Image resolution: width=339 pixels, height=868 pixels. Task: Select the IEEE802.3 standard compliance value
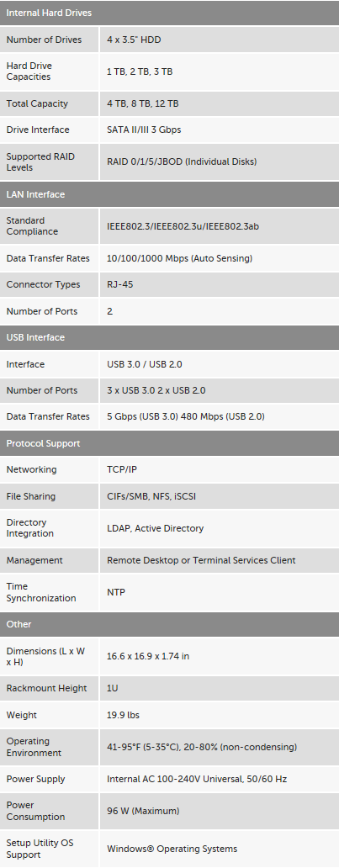[183, 226]
